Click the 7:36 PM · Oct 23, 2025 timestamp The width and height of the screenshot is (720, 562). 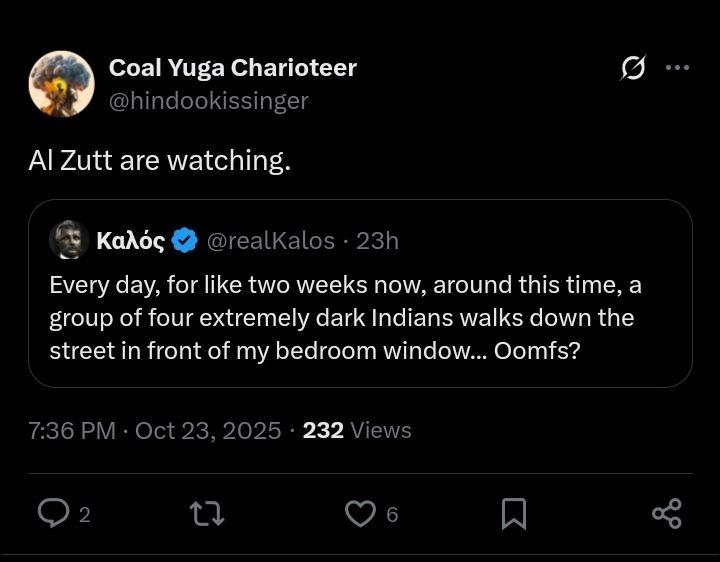[x=154, y=431]
